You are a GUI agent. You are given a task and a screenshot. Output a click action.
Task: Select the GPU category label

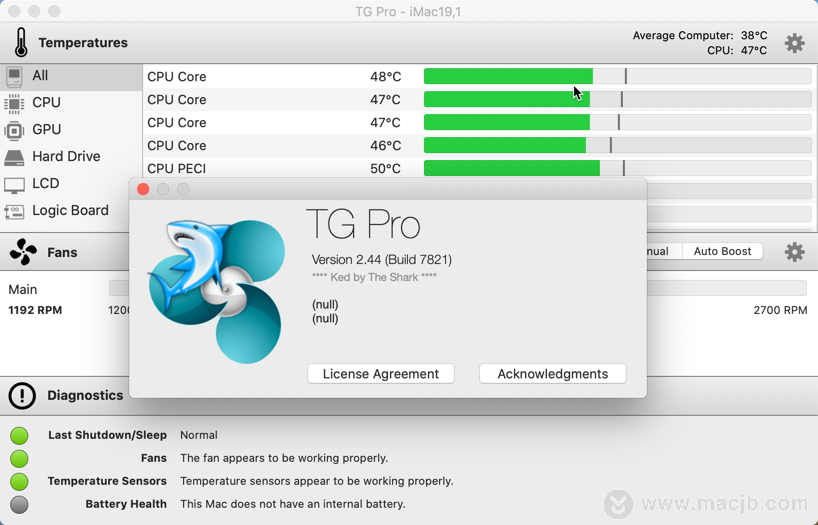[x=46, y=129]
